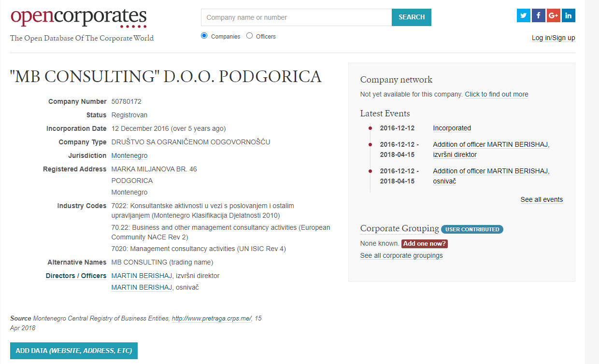Click the Add one now? button

tap(425, 243)
